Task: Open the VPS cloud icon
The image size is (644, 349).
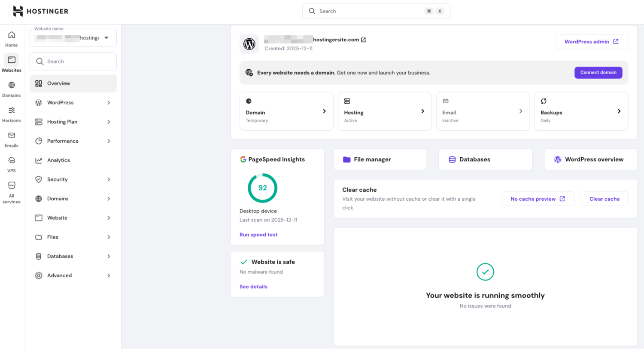Action: (12, 160)
